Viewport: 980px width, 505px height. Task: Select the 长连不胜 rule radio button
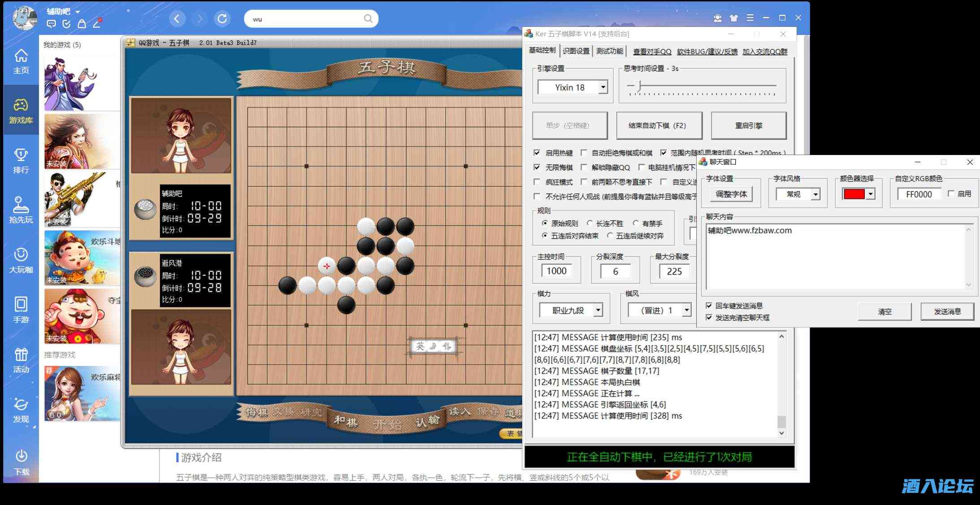coord(590,223)
